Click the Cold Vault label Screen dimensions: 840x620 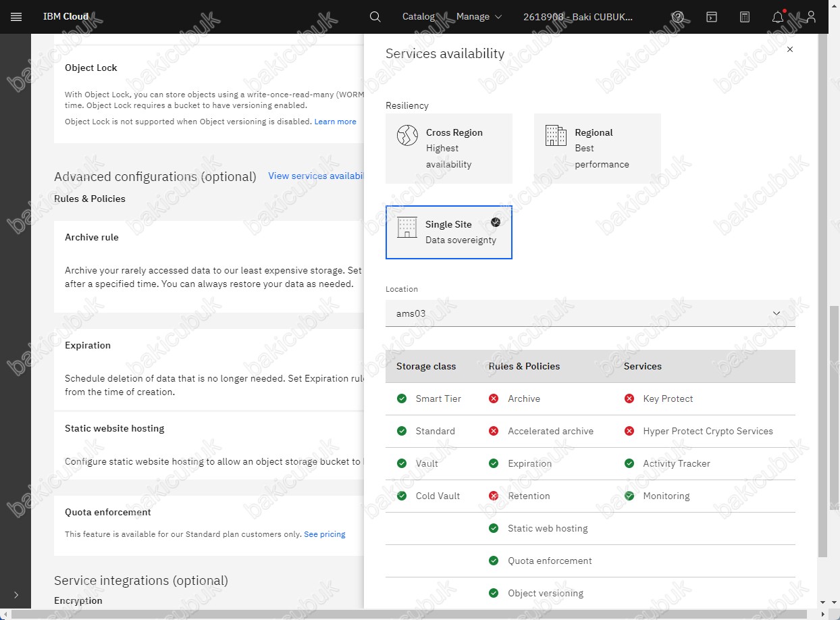pyautogui.click(x=438, y=496)
